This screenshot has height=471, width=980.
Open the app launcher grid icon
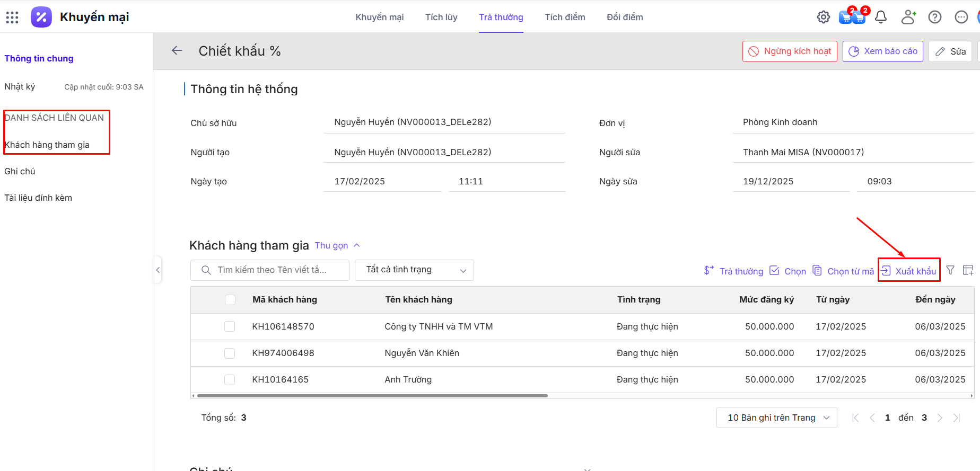click(12, 17)
